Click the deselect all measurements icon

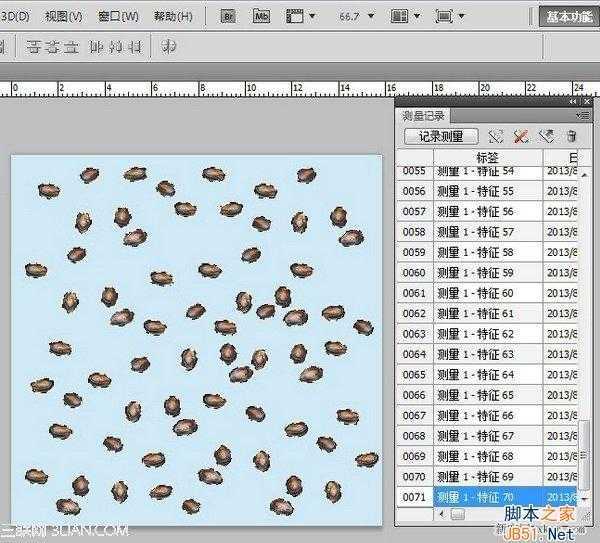click(x=521, y=136)
